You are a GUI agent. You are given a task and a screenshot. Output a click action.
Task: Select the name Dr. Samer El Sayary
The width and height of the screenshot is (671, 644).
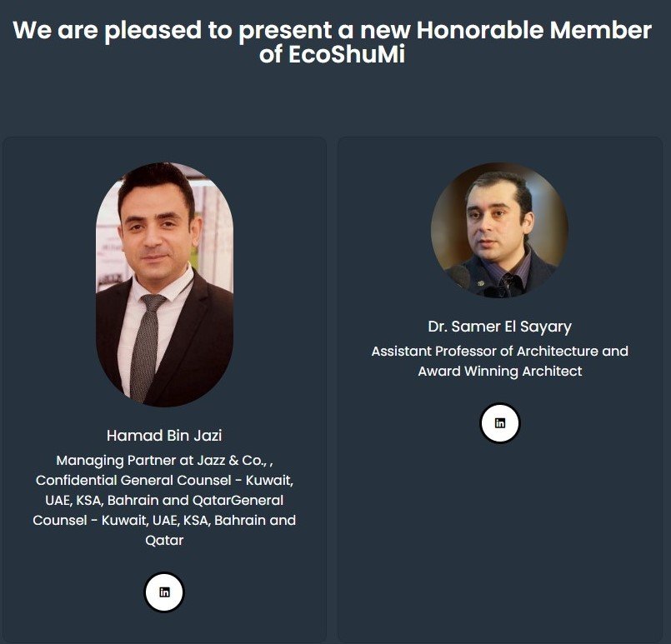[500, 327]
